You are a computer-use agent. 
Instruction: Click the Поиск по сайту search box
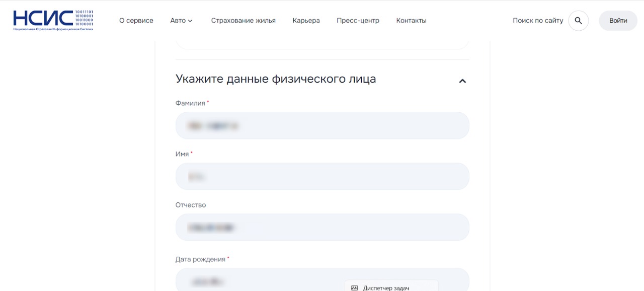538,21
